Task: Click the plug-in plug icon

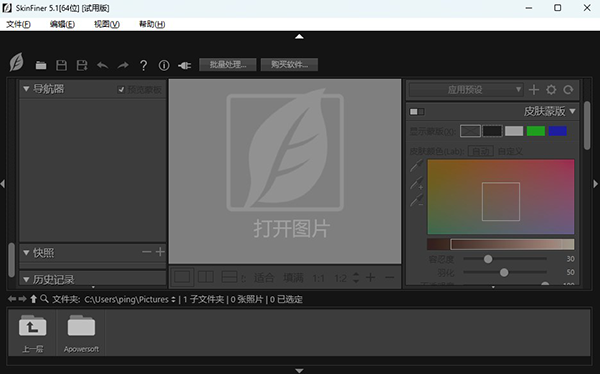Action: 184,66
